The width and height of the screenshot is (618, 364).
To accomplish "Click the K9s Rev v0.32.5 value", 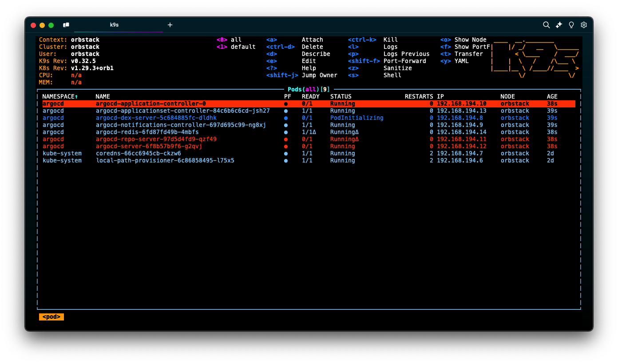I will tap(83, 61).
